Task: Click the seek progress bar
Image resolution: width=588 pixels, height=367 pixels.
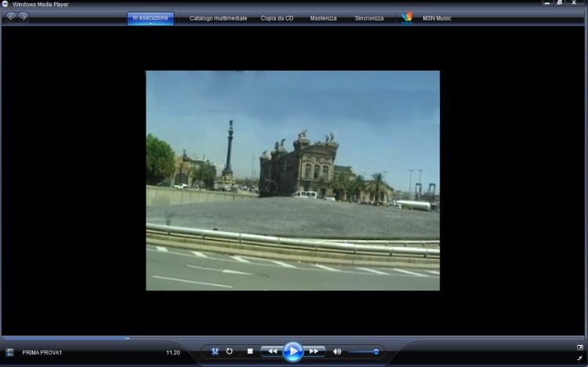Action: 294,338
